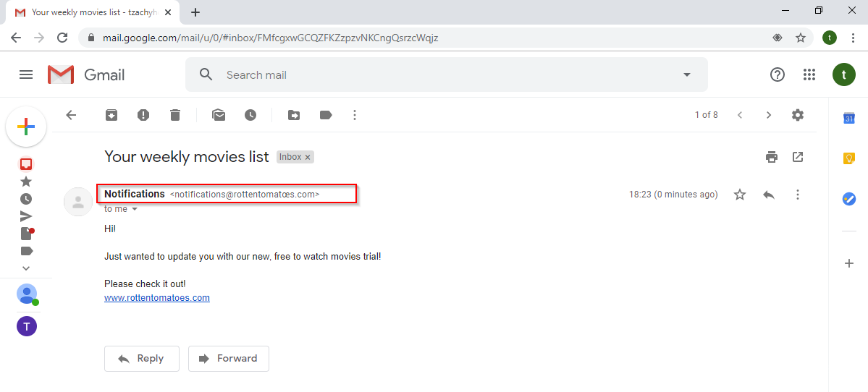Viewport: 868px width, 392px height.
Task: Open a new browser tab
Action: [195, 12]
